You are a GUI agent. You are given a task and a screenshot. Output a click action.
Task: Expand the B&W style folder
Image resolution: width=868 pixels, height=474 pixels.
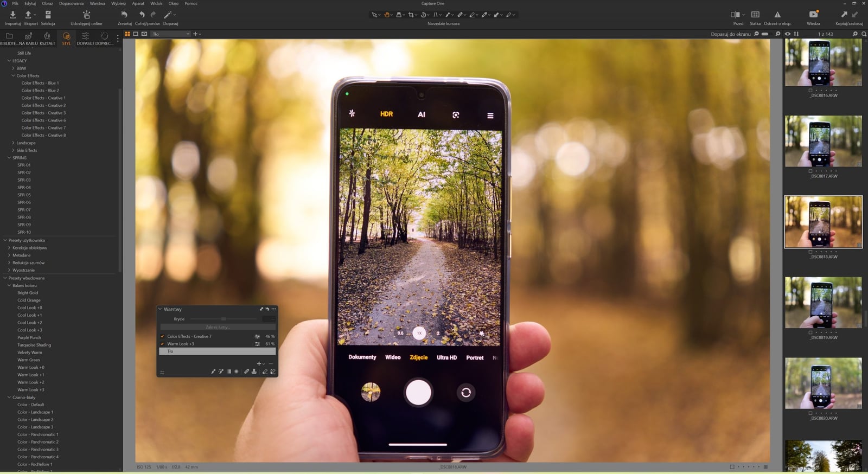pos(13,68)
